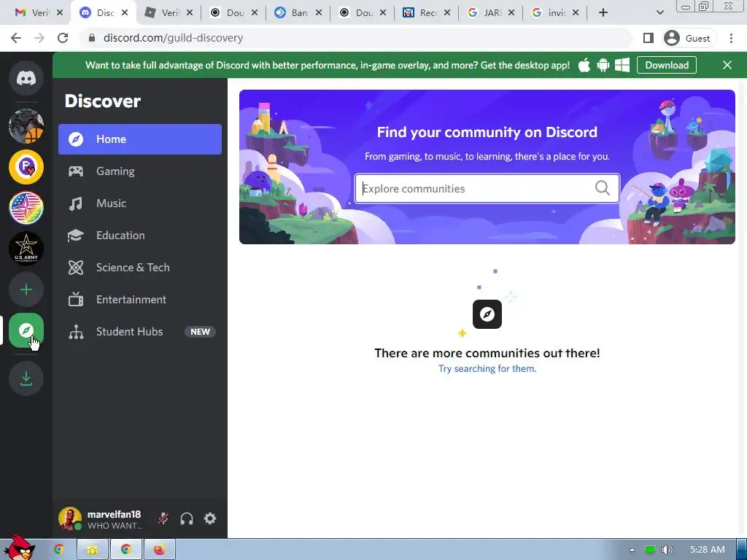This screenshot has width=747, height=560.
Task: Click the NEW badge beside Student Hubs
Action: (200, 332)
